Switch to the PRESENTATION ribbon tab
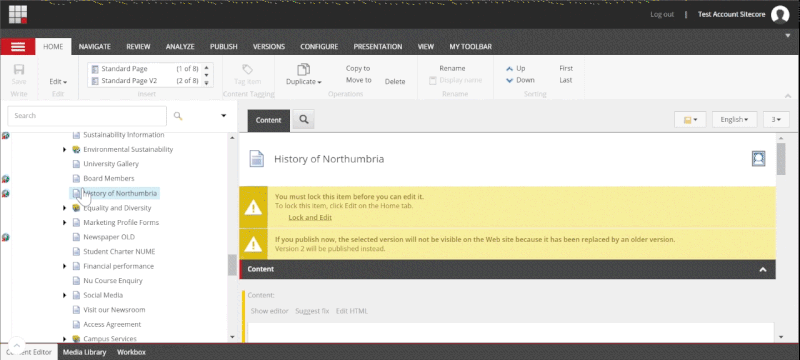 [378, 46]
